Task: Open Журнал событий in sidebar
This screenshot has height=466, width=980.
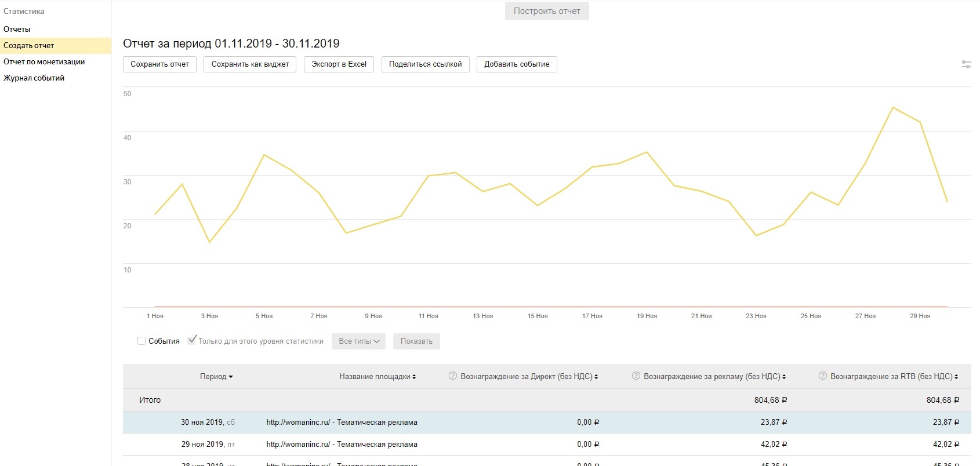Action: [x=34, y=78]
